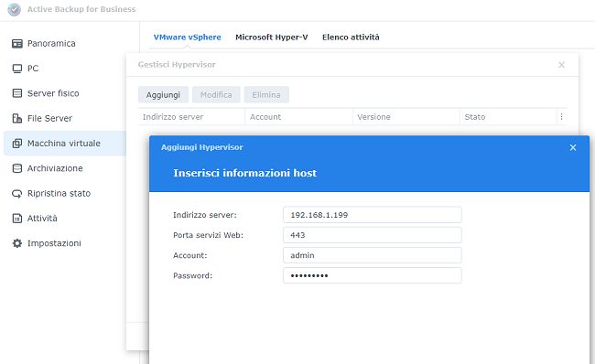The width and height of the screenshot is (595, 364).
Task: Click the Modifica button
Action: (216, 95)
